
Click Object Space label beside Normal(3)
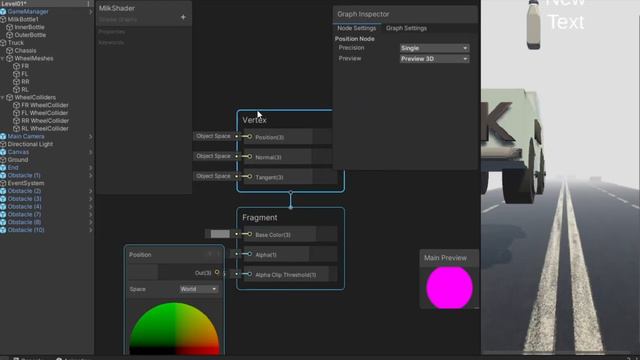click(213, 156)
